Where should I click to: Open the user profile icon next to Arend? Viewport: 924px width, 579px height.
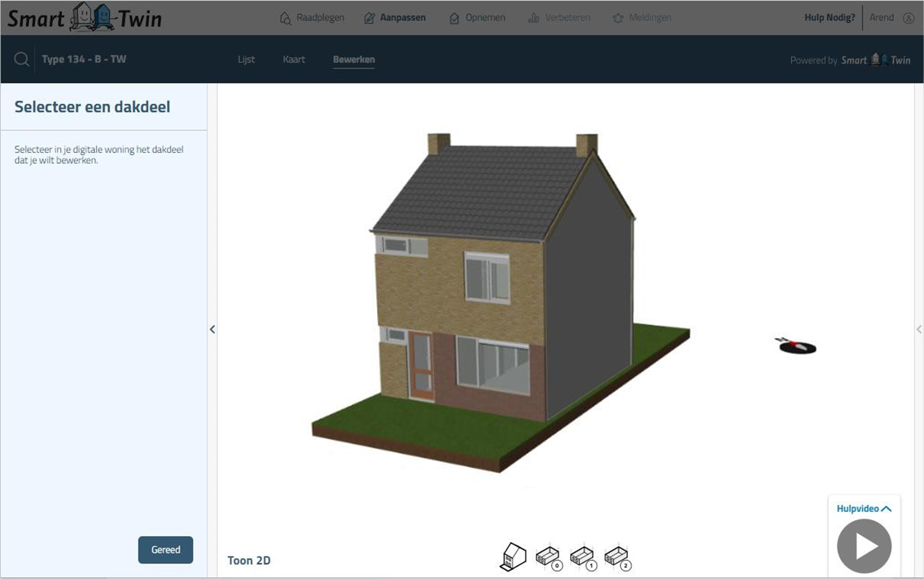click(909, 18)
